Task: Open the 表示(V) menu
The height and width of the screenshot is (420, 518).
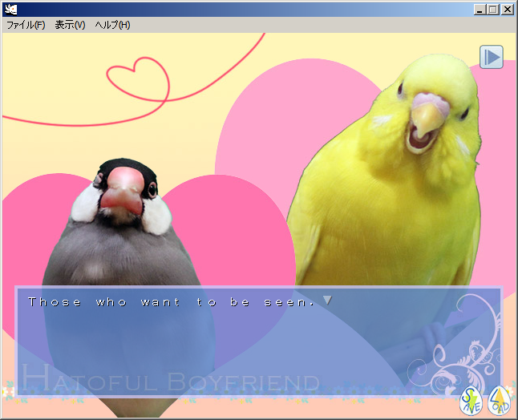Action: coord(70,25)
